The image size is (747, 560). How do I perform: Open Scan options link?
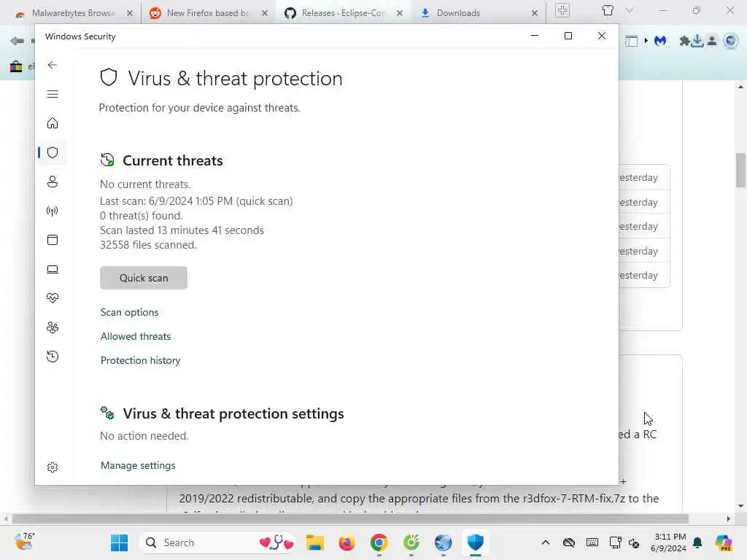[129, 312]
